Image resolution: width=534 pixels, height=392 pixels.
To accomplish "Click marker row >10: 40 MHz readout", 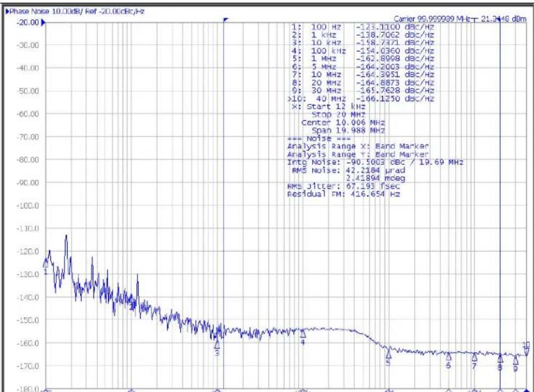I will point(361,98).
